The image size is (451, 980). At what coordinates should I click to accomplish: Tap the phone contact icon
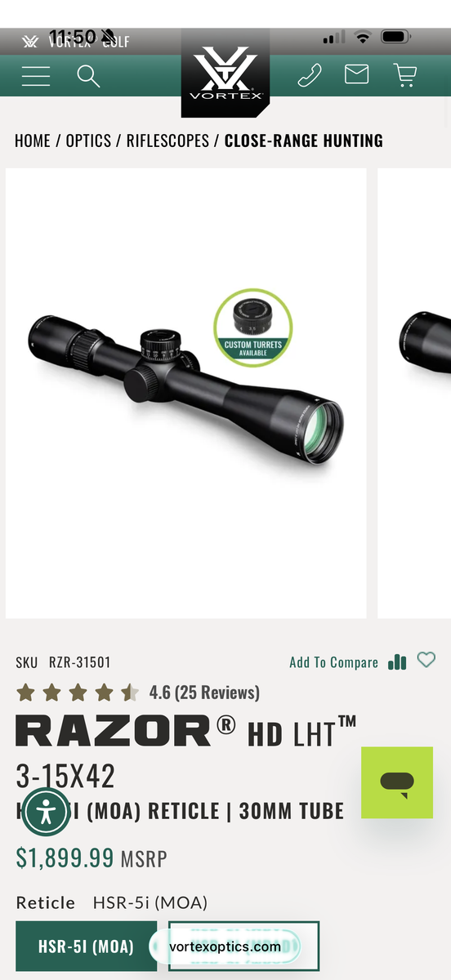click(x=310, y=75)
